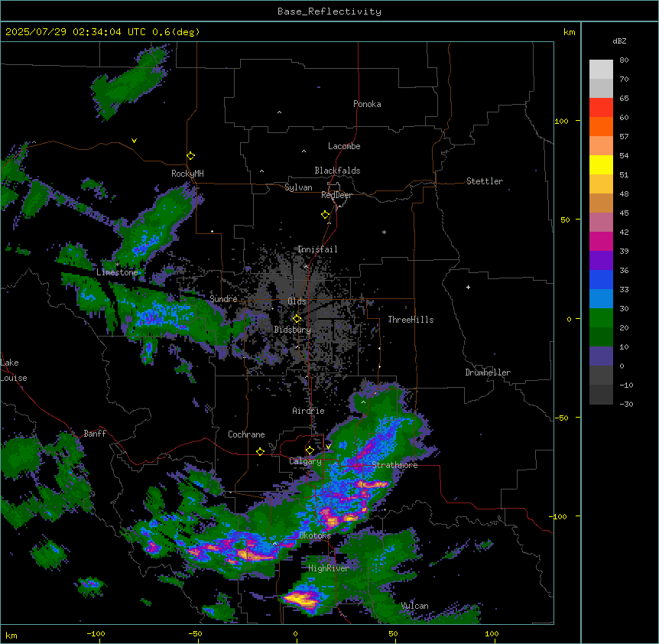
Task: Click the 80 value on dBZ legend
Action: 624,60
